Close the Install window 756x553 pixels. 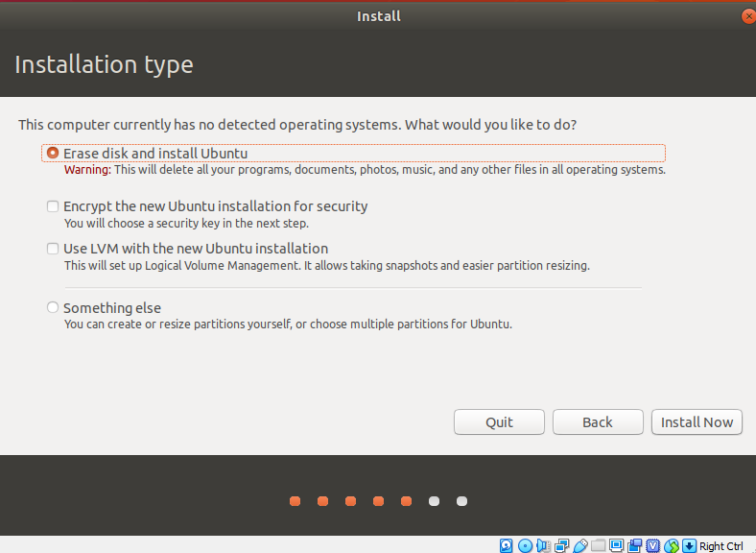[748, 16]
